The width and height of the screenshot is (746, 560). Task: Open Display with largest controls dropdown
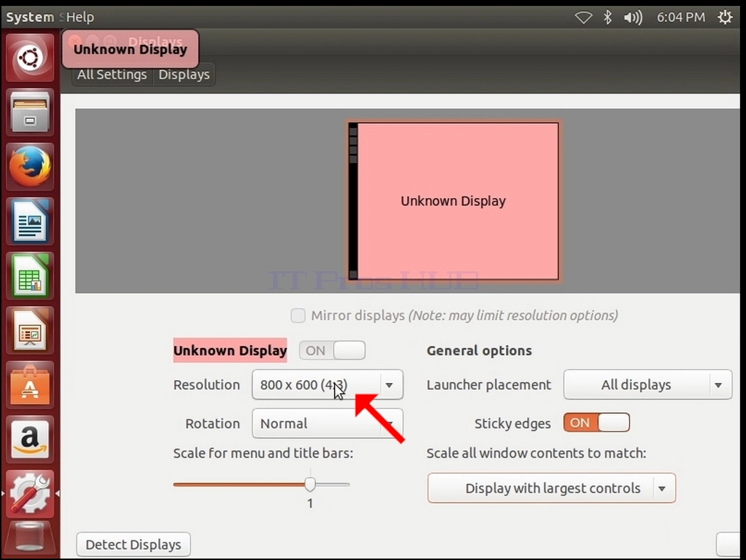552,488
